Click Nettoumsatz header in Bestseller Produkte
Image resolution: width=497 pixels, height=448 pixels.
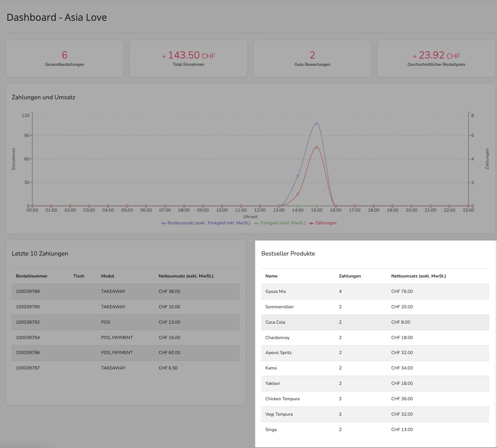tap(419, 276)
